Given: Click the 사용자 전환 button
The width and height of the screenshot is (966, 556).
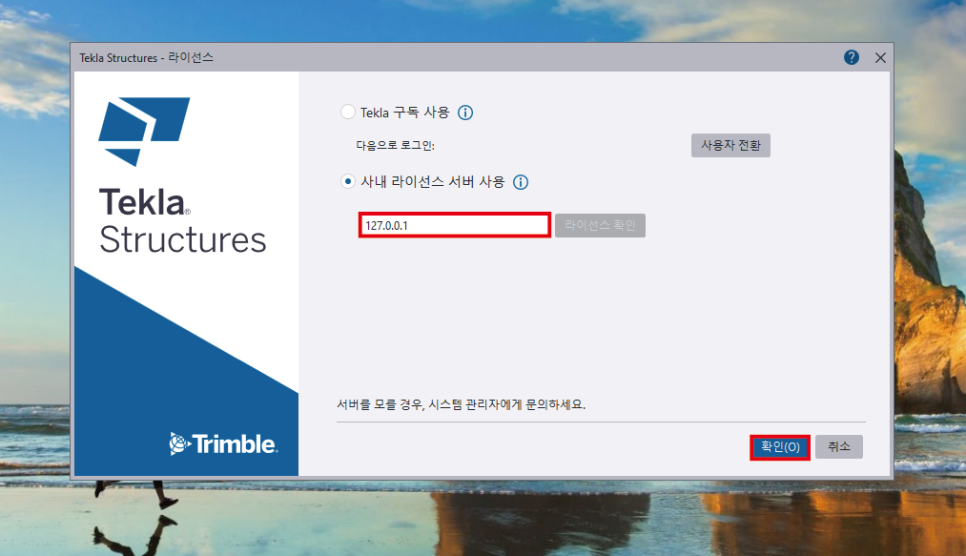Looking at the screenshot, I should tap(731, 145).
